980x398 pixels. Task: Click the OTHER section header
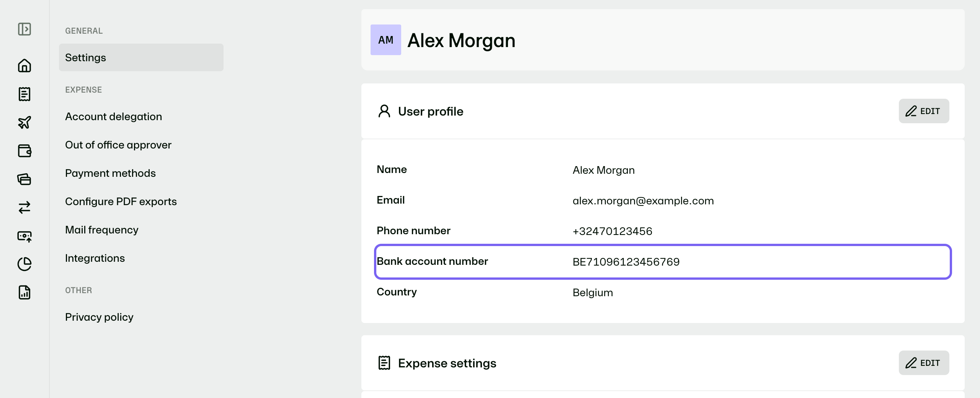click(78, 290)
